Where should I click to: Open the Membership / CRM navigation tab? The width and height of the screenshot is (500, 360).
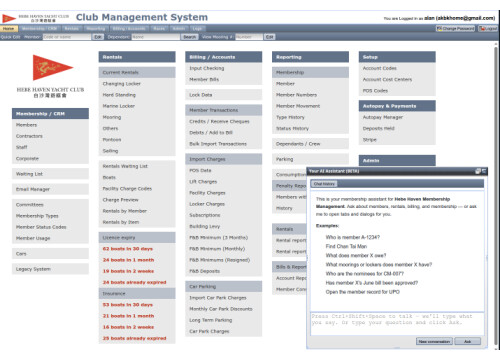(39, 29)
